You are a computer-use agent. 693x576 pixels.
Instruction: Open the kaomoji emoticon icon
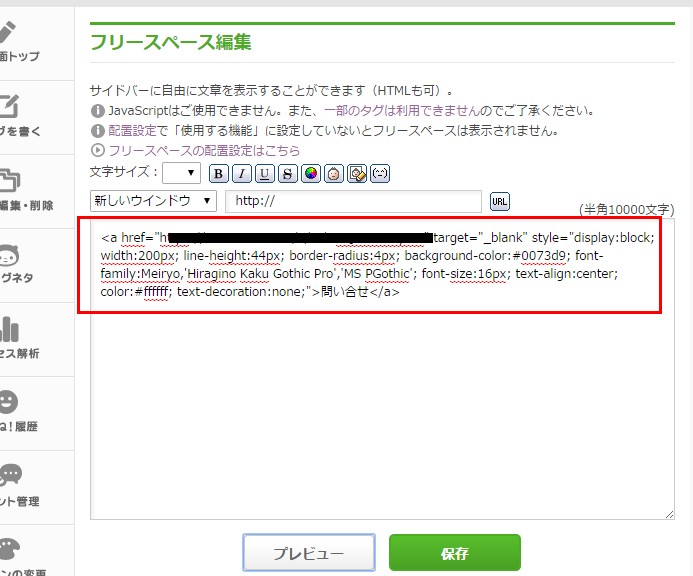click(x=380, y=174)
